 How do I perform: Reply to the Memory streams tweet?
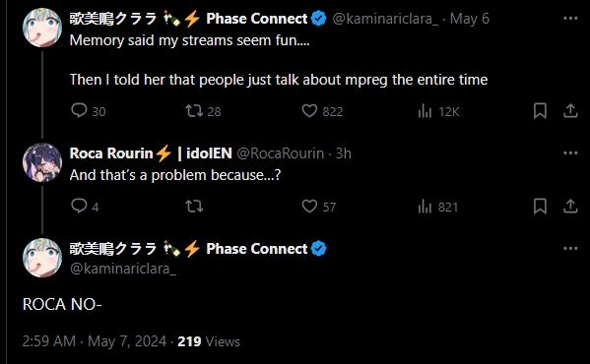point(79,111)
